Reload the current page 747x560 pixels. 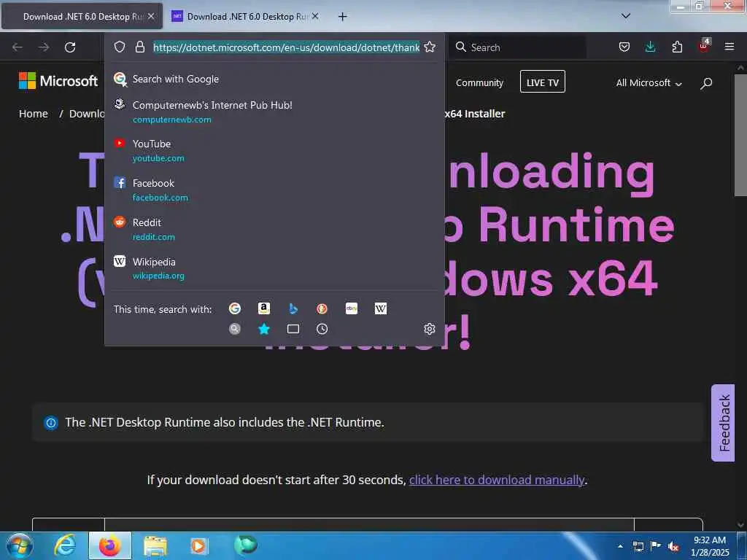[70, 47]
